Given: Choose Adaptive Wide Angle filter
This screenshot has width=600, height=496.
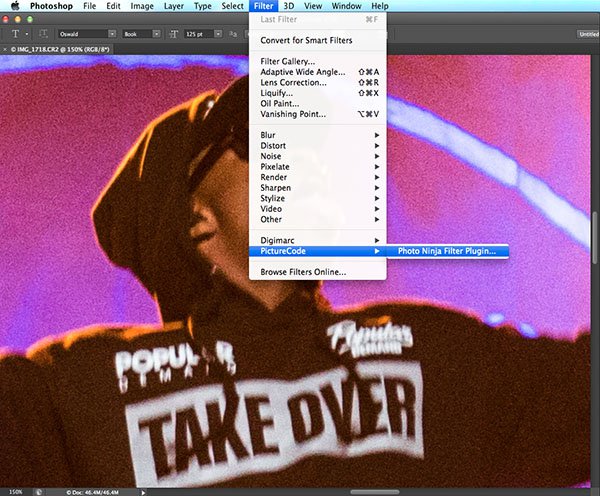Looking at the screenshot, I should pyautogui.click(x=318, y=72).
